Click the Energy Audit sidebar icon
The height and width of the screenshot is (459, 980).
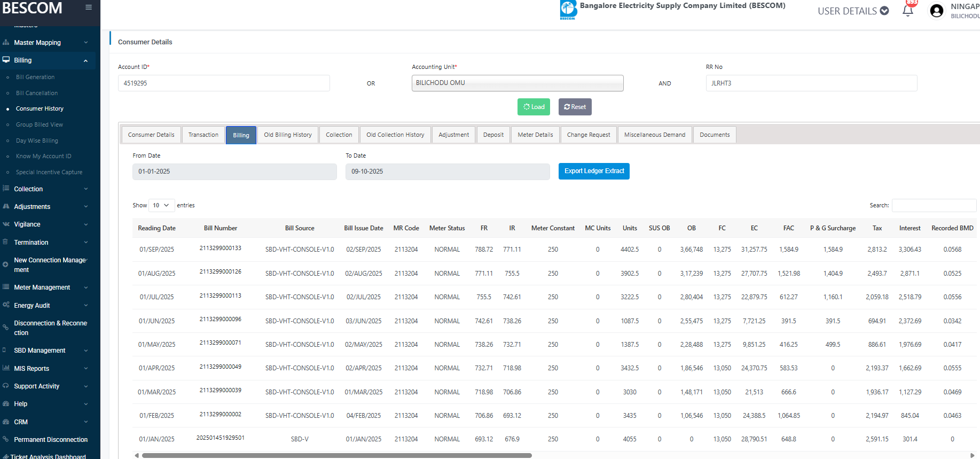click(6, 305)
